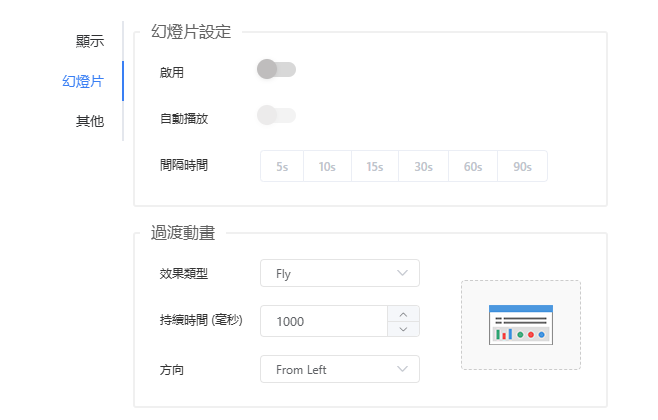Choose the 15s interval option
The image size is (658, 420).
pyautogui.click(x=375, y=166)
